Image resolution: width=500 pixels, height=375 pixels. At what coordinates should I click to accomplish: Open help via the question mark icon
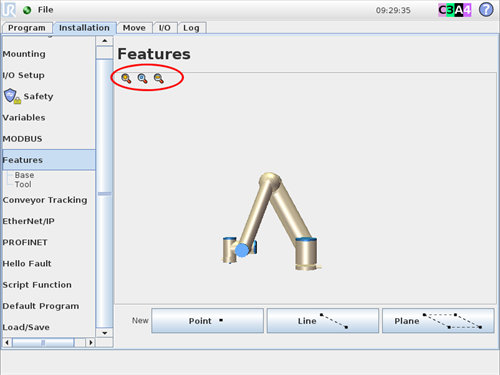486,10
